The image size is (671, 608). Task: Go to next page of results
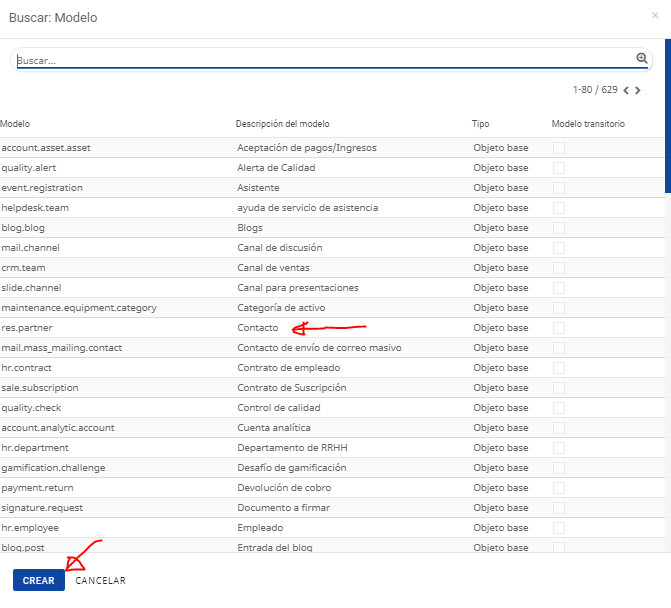[638, 90]
